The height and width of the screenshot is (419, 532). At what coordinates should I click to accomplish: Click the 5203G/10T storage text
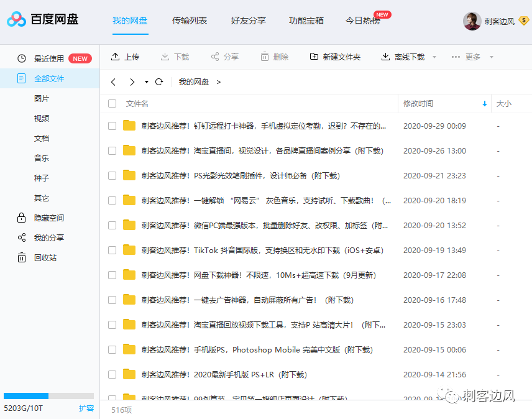click(x=24, y=408)
